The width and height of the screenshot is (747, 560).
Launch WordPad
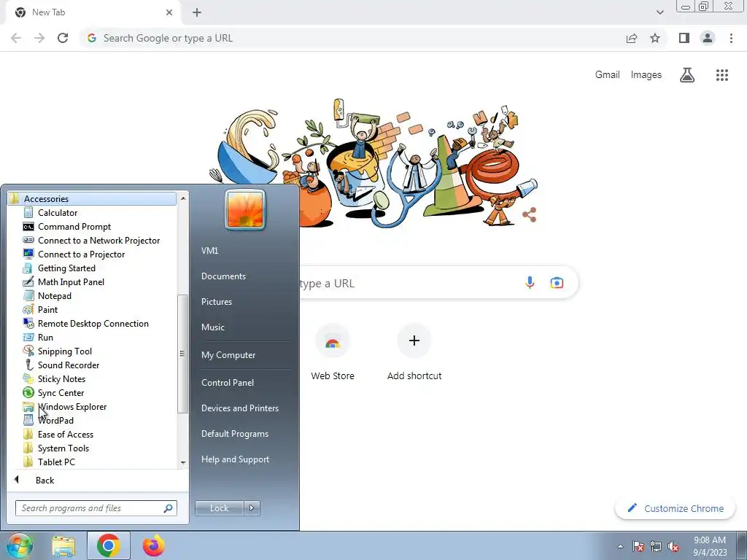[55, 420]
